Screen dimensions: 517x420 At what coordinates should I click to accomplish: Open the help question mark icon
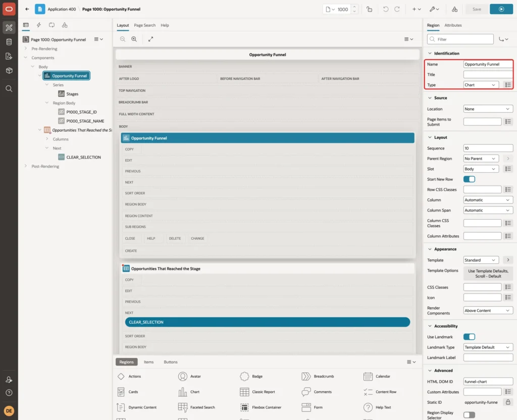pyautogui.click(x=9, y=393)
